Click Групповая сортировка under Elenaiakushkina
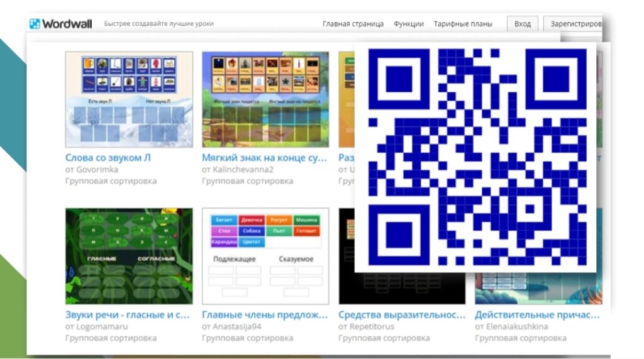Image resolution: width=644 pixels, height=359 pixels. tap(520, 338)
